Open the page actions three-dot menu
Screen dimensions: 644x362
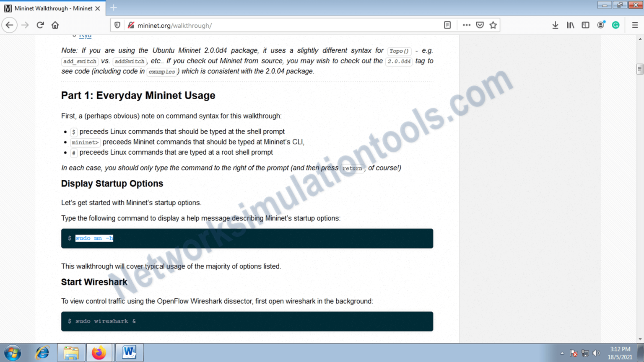(x=466, y=25)
